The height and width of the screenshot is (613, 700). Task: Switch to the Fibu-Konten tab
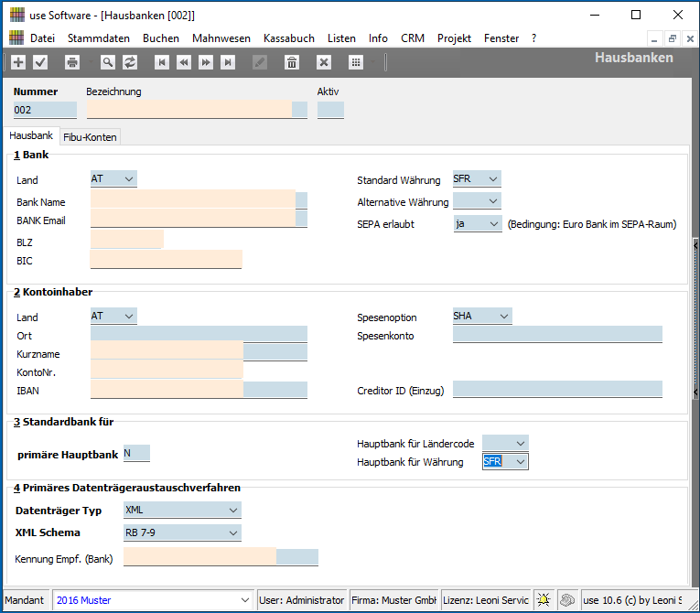tap(91, 137)
